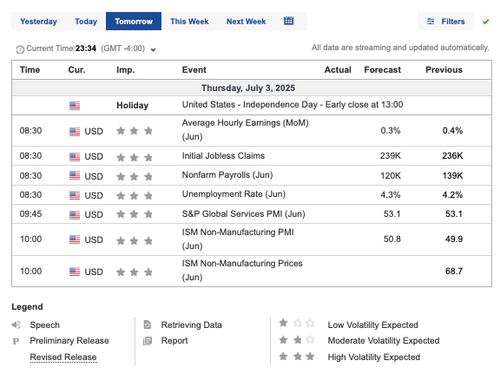Click the US flag in the Holiday row
Screen dimensions: 500x373
[x=75, y=106]
